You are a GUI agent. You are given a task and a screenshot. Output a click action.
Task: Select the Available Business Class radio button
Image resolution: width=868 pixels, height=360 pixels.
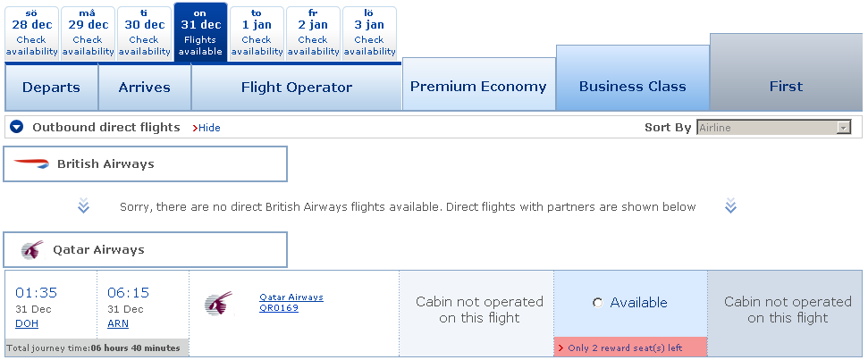598,303
